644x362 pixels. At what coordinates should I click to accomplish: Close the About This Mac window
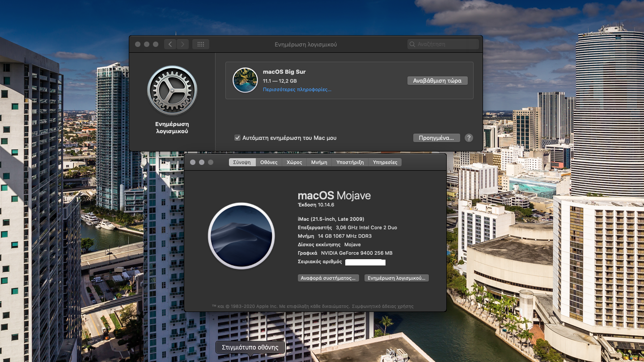coord(193,162)
